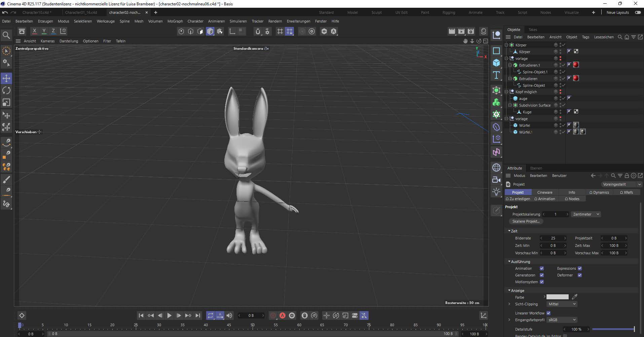Open the MoGraph menu
The height and width of the screenshot is (337, 644).
tap(175, 21)
